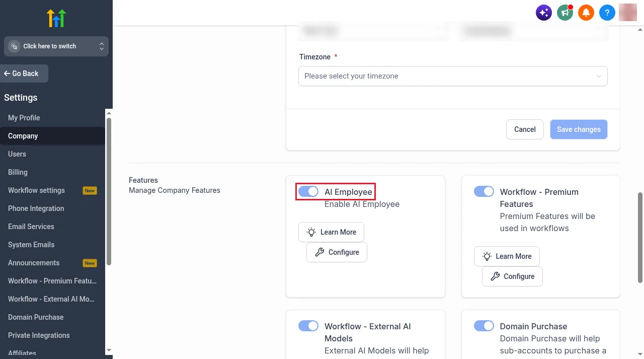Open Domain Purchase sidebar item
This screenshot has height=359, width=644.
[53, 317]
